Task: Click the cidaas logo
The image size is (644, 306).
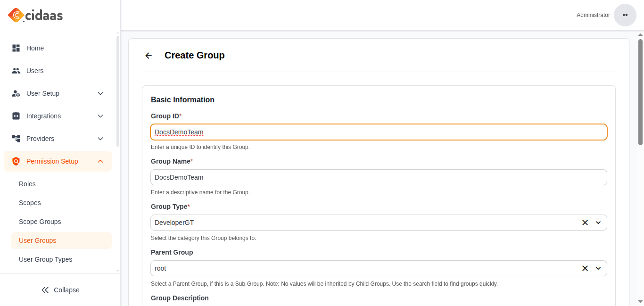Action: [x=35, y=15]
